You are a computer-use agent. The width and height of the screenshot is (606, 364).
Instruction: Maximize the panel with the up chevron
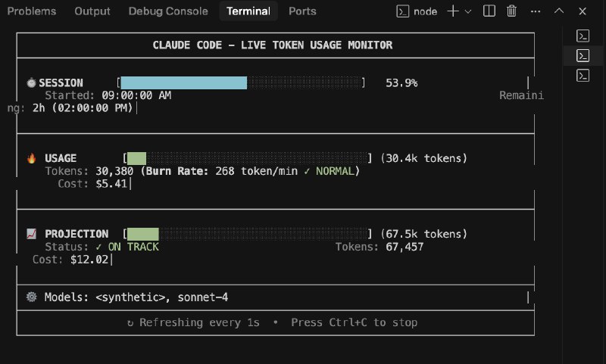pyautogui.click(x=559, y=11)
